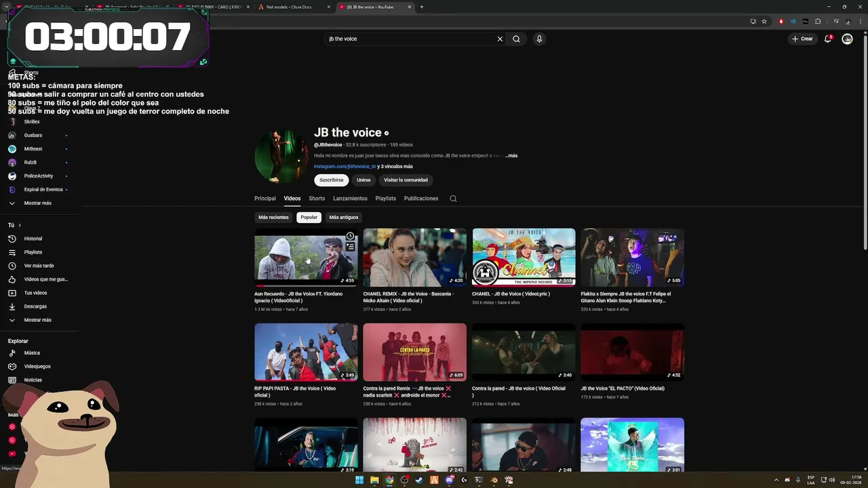Open Flakita x Siempre video thumbnail

click(633, 258)
